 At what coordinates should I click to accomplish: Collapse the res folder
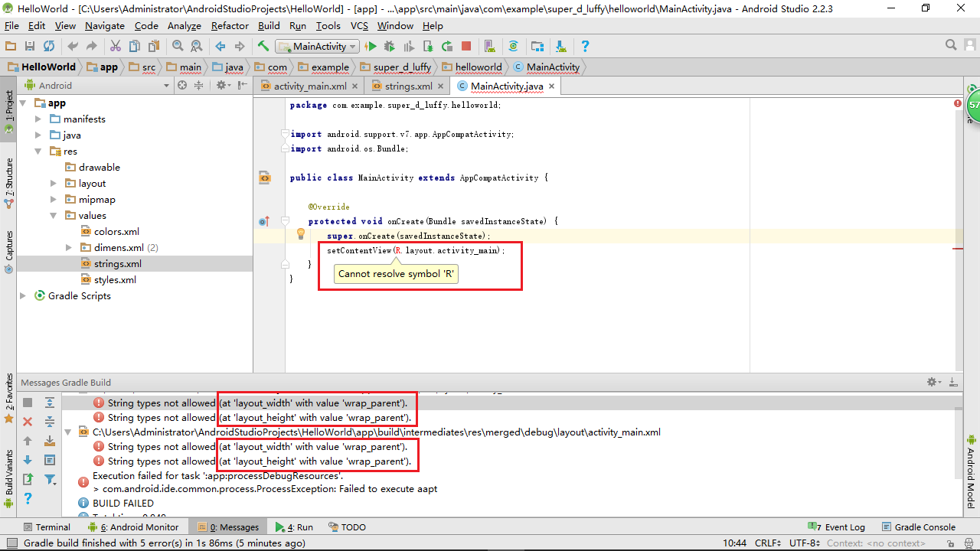coord(38,151)
